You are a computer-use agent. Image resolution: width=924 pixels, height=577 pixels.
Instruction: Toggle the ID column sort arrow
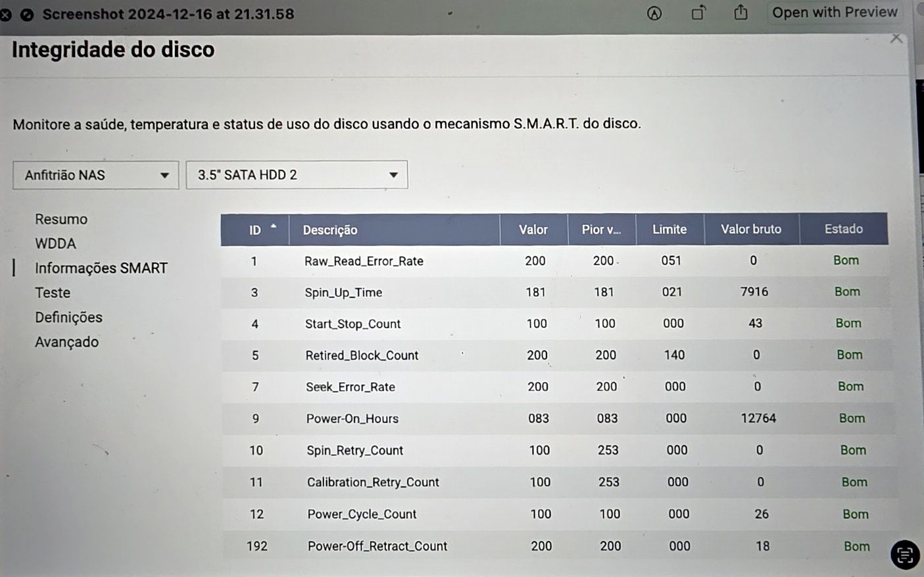274,226
